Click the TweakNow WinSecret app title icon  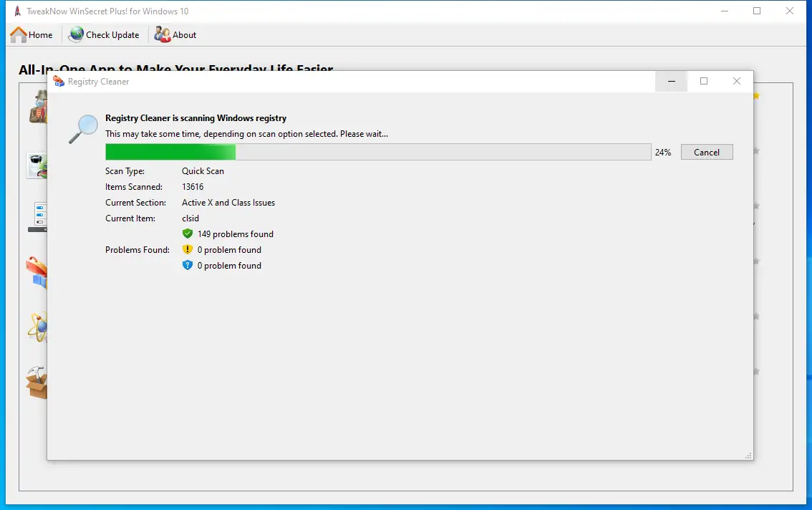pos(17,11)
